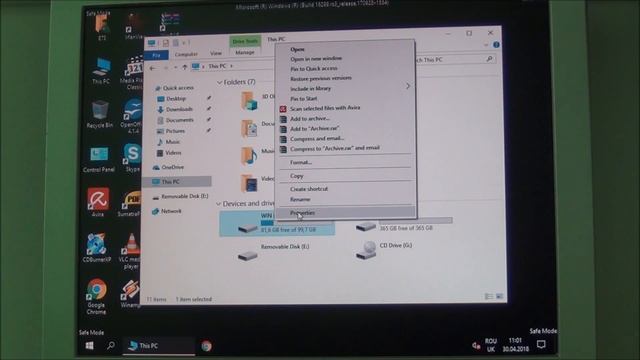640x360 pixels.
Task: Open the Winamp desktop shortcut
Action: 131,294
